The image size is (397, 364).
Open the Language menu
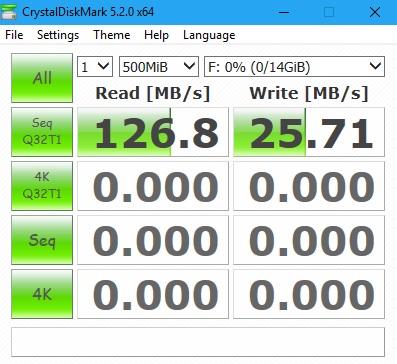[209, 35]
